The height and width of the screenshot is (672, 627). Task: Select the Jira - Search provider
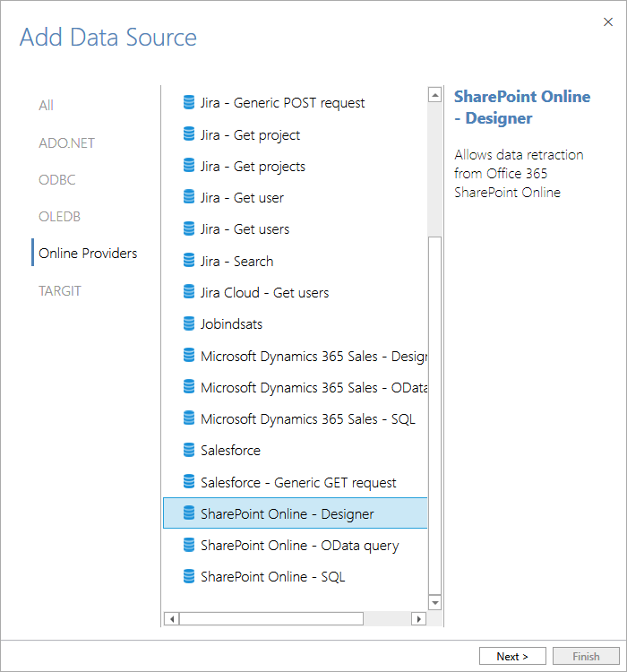coord(295,261)
